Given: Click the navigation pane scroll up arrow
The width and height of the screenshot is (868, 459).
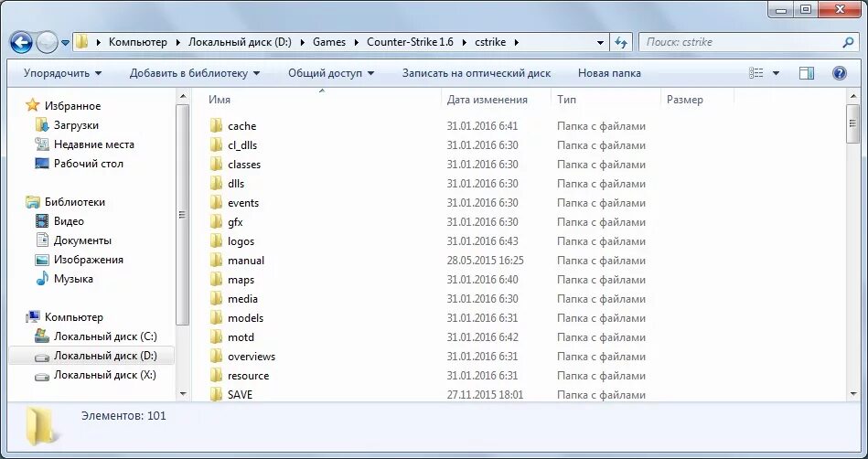Looking at the screenshot, I should [x=184, y=98].
